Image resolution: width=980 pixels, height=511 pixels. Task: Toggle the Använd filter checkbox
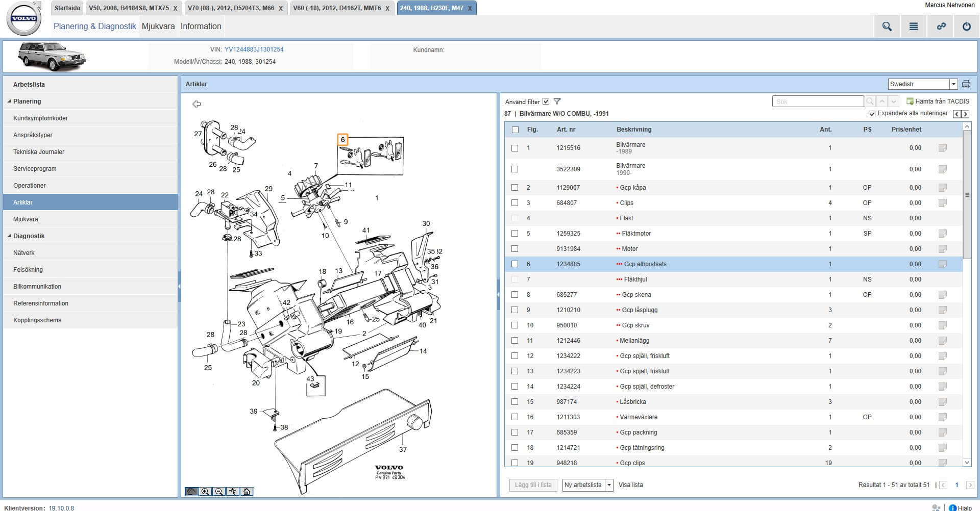coord(546,101)
